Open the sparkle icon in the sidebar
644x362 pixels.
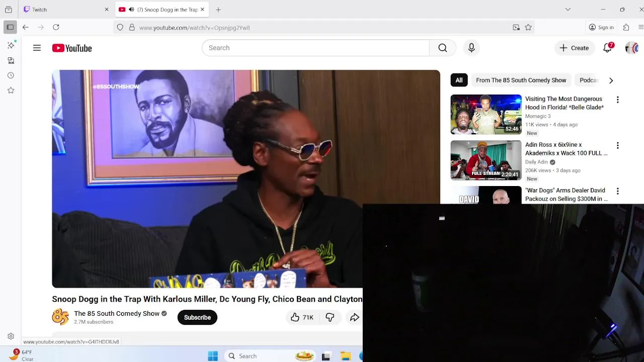(11, 45)
